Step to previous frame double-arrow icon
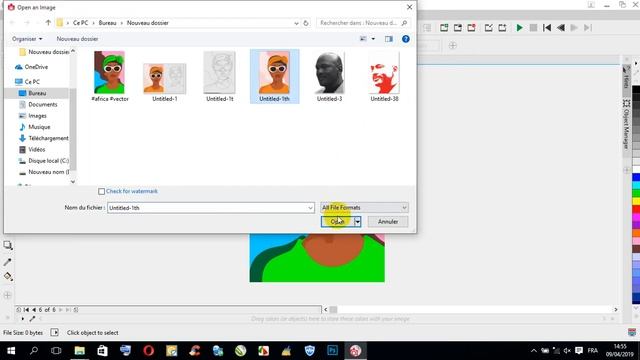Screen dimensions: 640x360 561,28
